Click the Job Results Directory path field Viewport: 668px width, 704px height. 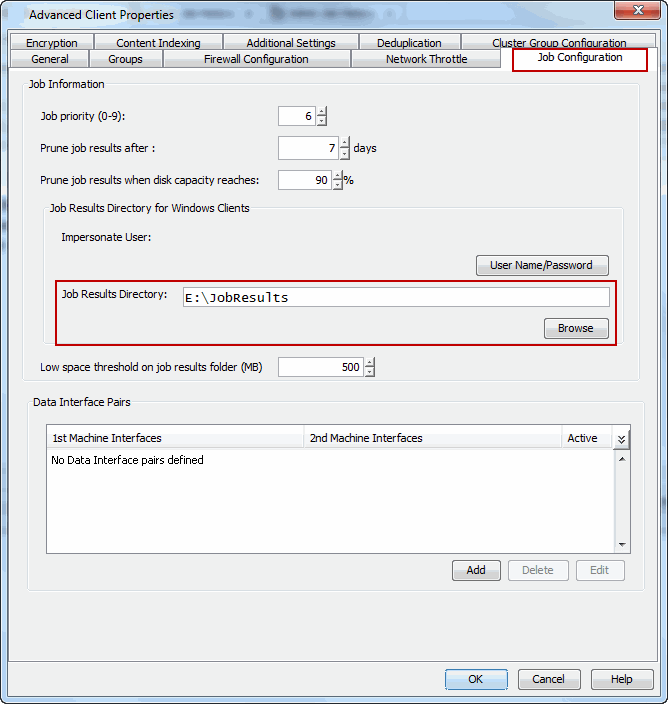(396, 297)
